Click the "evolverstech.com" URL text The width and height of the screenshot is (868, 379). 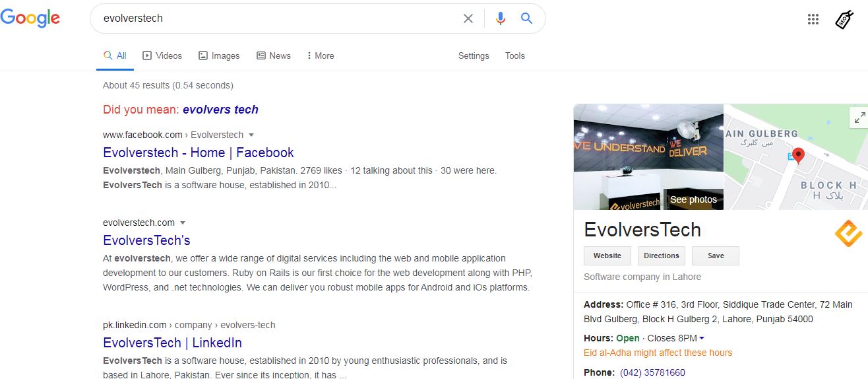(x=139, y=223)
